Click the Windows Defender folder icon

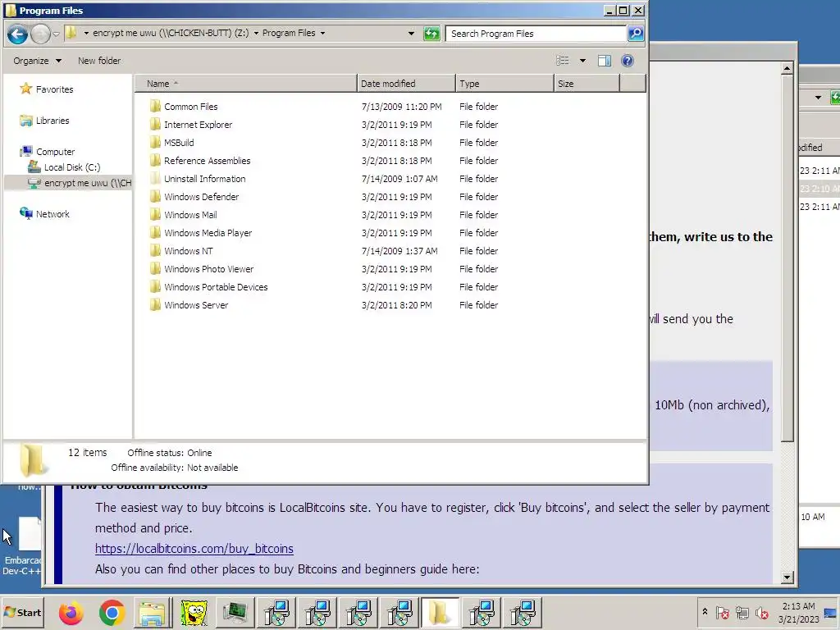pos(155,197)
